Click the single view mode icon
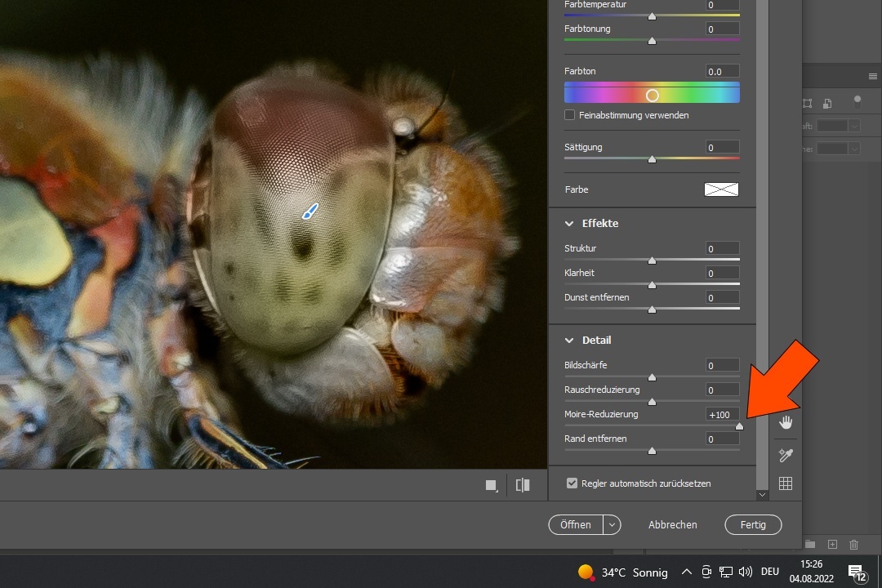 (492, 485)
